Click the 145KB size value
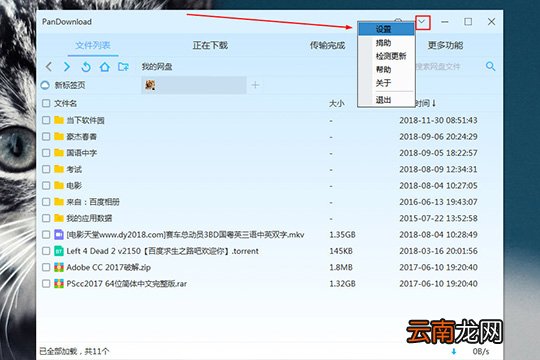The width and height of the screenshot is (540, 360). pos(341,251)
